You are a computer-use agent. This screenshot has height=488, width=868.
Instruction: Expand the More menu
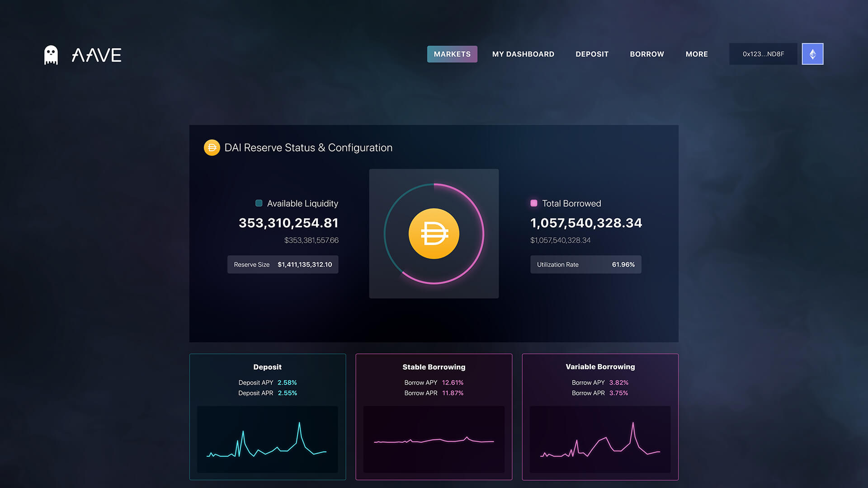697,54
